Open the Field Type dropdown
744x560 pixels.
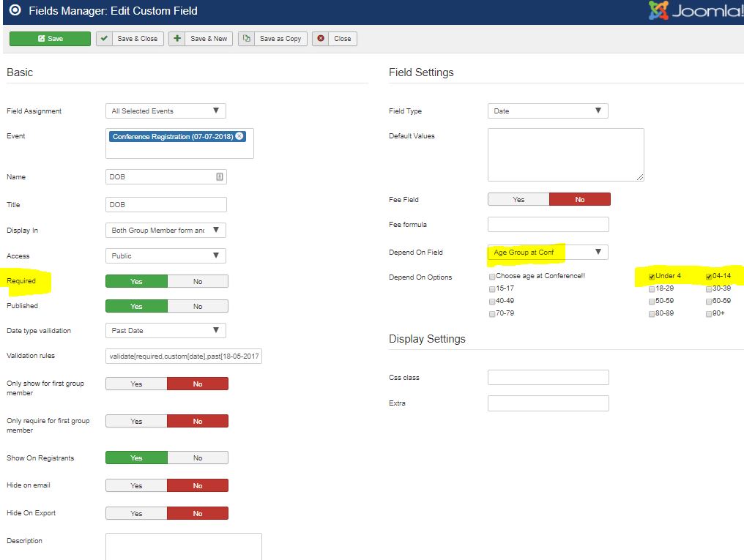click(x=548, y=111)
